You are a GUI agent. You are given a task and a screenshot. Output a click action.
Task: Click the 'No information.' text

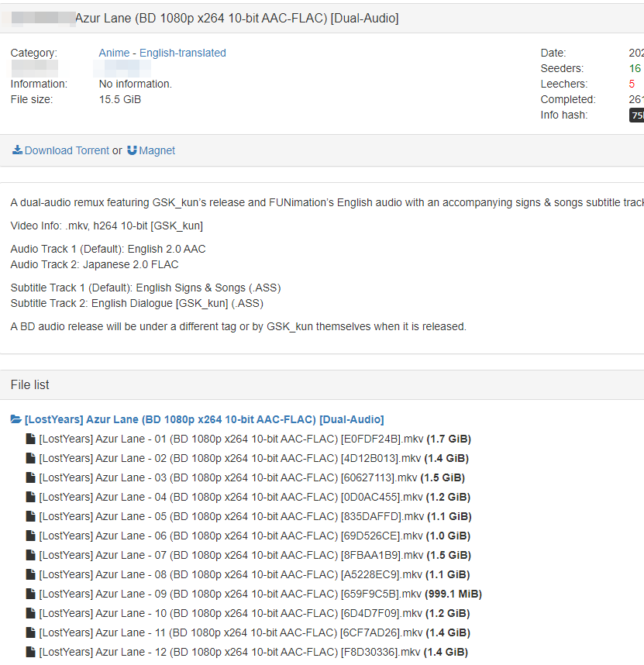point(136,84)
